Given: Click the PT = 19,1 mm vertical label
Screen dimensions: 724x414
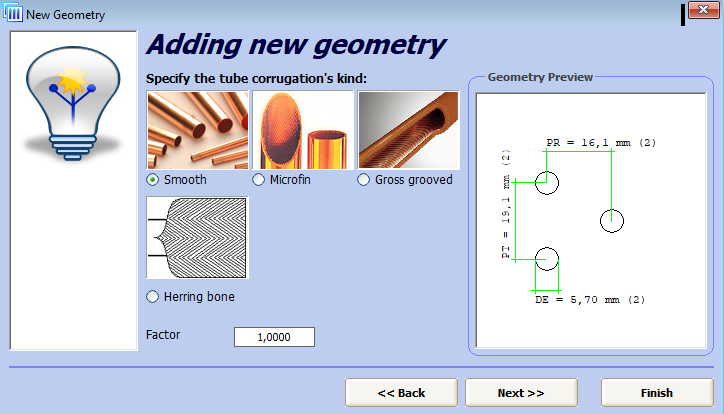Looking at the screenshot, I should tap(506, 204).
